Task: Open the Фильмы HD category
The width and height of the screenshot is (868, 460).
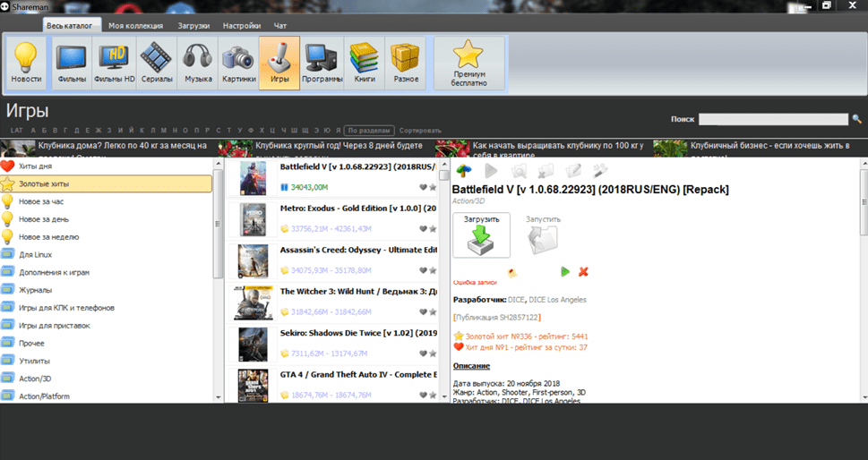Action: pyautogui.click(x=115, y=63)
